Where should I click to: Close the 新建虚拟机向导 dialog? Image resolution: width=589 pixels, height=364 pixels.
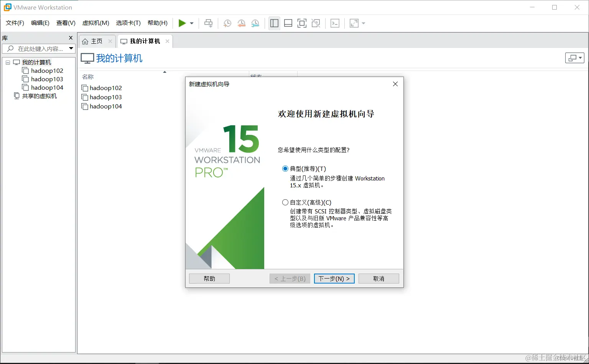coord(395,84)
